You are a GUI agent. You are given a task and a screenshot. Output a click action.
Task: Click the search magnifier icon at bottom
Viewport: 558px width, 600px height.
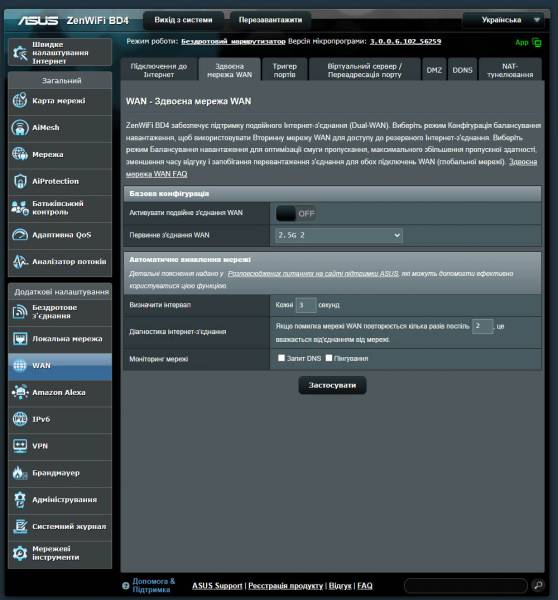[538, 585]
